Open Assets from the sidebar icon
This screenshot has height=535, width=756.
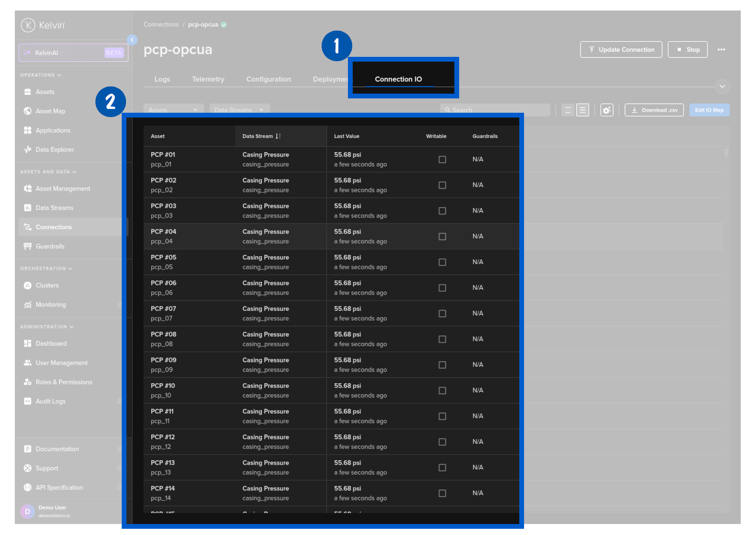(x=28, y=92)
